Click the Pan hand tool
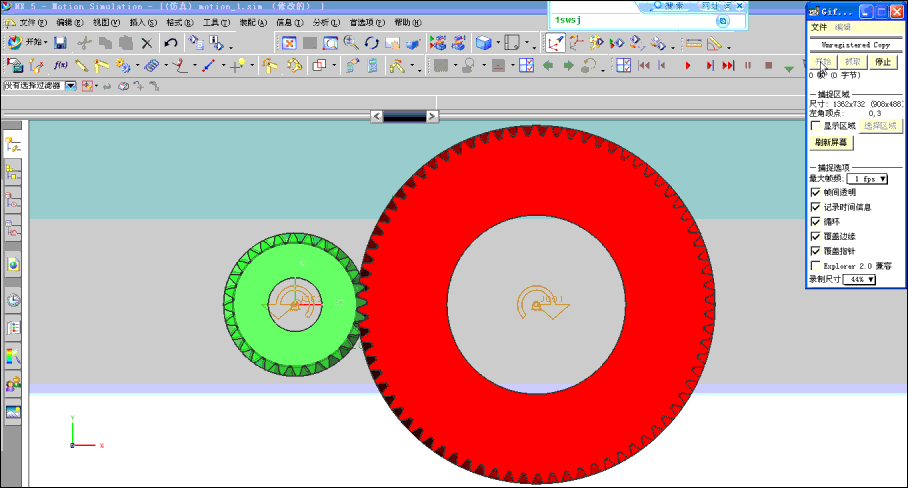The height and width of the screenshot is (488, 908). pos(392,43)
